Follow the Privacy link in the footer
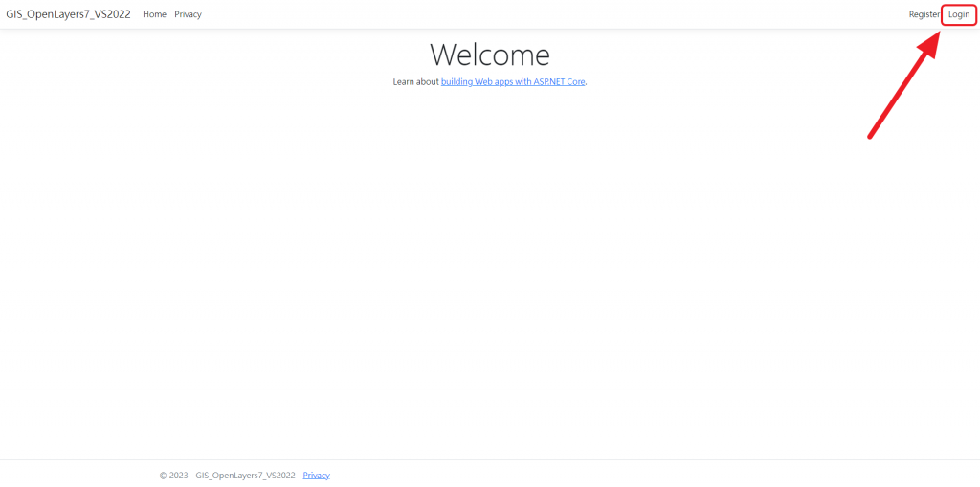 (x=316, y=476)
